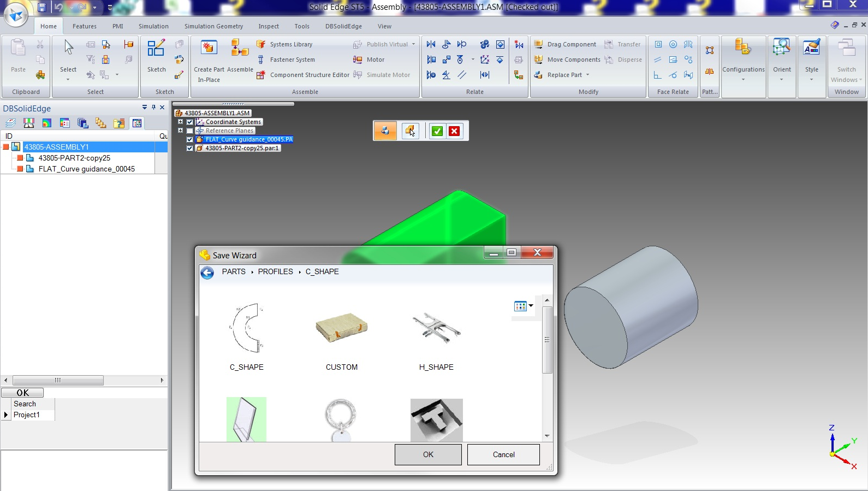
Task: Add a Motor to the assembly
Action: 369,60
